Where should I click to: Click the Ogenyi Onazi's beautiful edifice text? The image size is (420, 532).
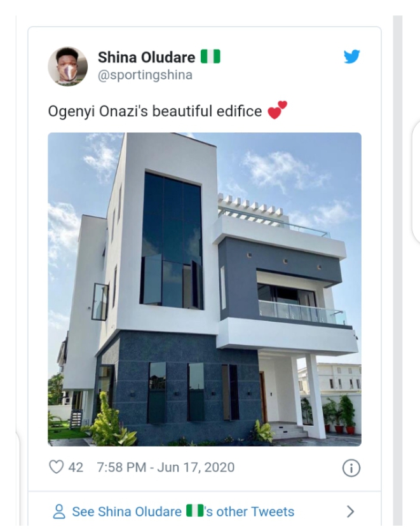coord(155,111)
